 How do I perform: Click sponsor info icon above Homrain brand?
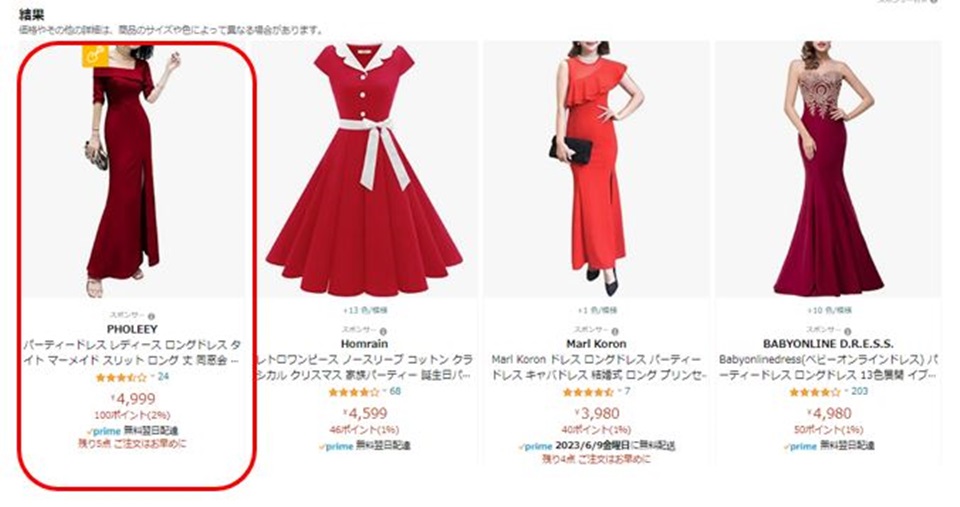383,331
